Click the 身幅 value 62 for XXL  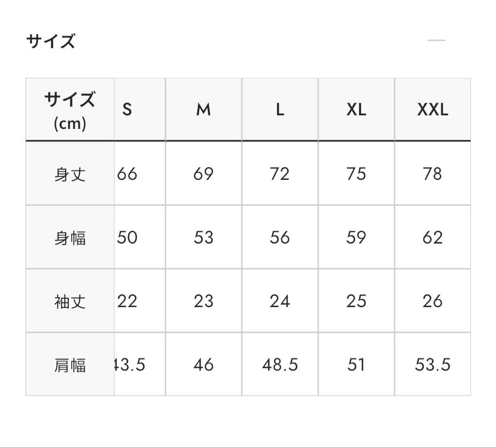(x=433, y=237)
